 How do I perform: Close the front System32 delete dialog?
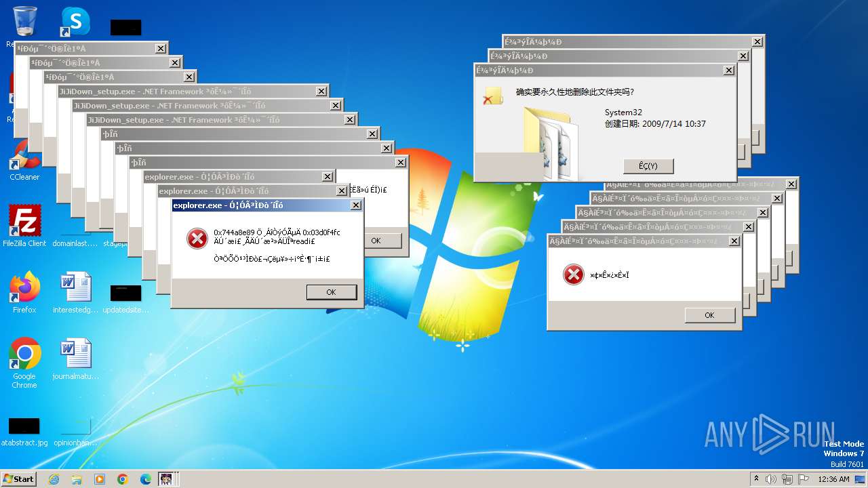click(x=728, y=70)
